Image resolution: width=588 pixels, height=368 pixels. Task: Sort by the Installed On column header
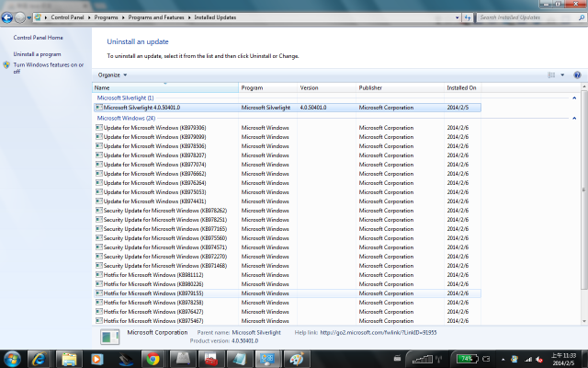463,87
